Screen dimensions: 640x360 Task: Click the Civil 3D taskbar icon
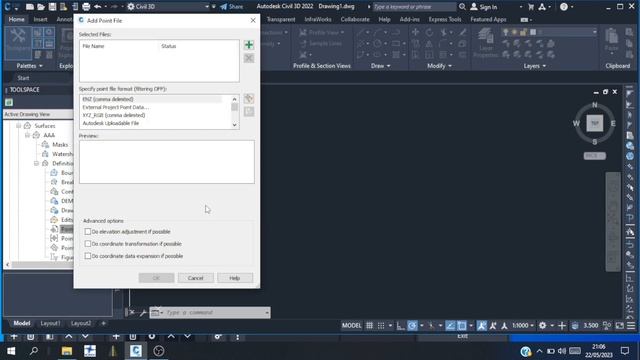136,351
